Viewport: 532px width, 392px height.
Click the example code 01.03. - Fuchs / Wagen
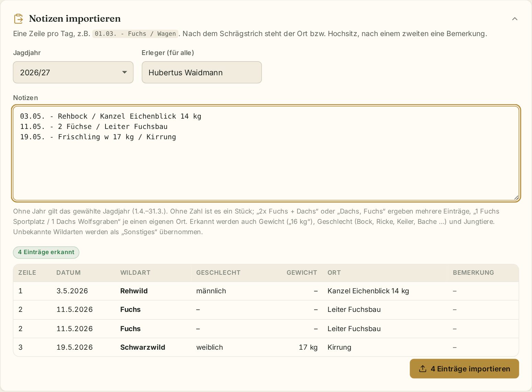pos(135,34)
